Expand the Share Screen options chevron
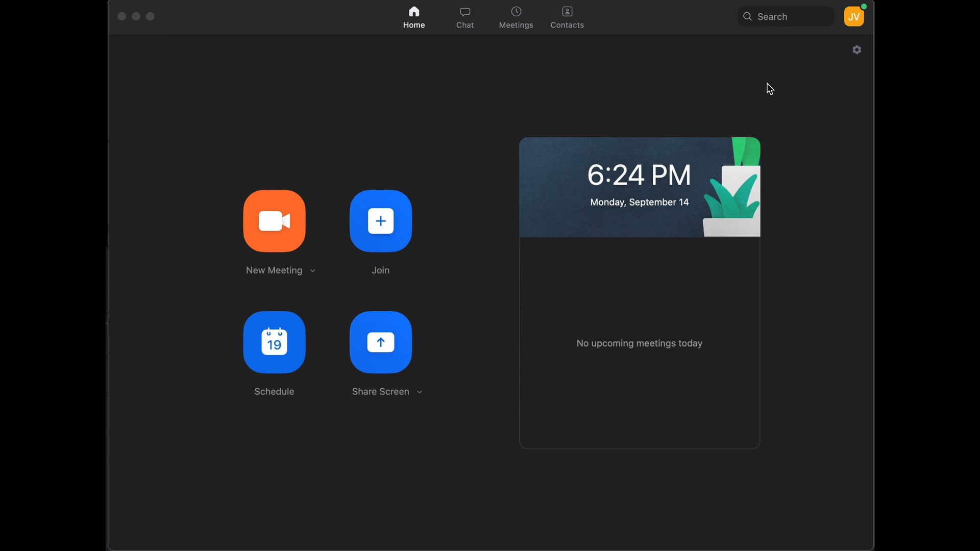Image resolution: width=980 pixels, height=551 pixels. tap(419, 392)
